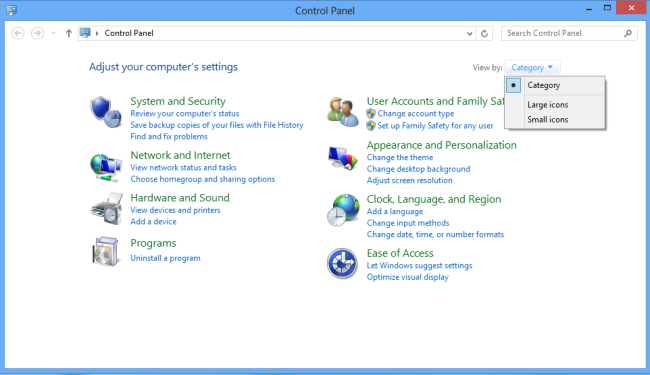Click the View by Category dropdown
The width and height of the screenshot is (650, 375).
click(532, 68)
